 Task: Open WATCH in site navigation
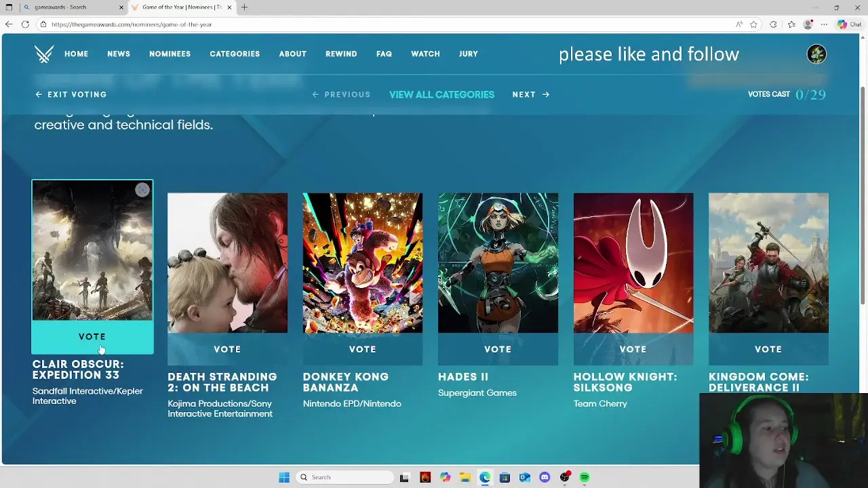(425, 54)
